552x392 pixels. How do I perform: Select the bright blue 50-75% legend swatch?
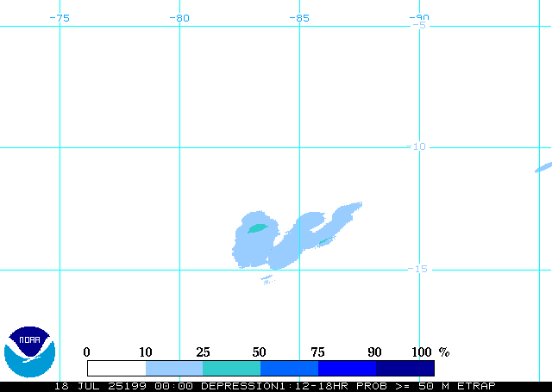tap(290, 368)
